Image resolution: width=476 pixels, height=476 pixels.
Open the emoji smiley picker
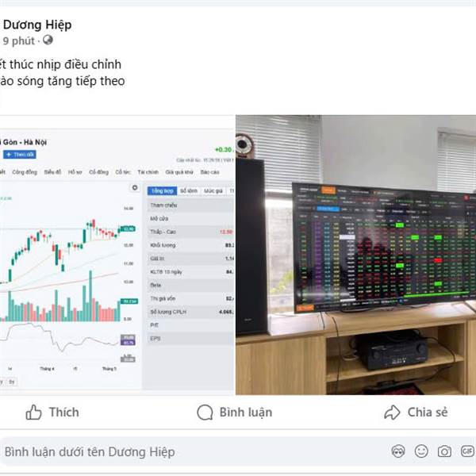[421, 451]
